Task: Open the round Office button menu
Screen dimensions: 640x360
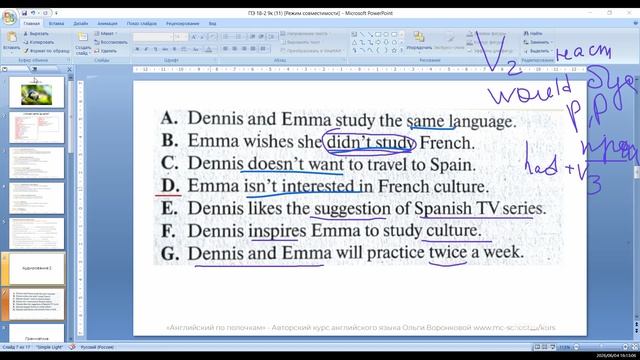Action: click(9, 18)
